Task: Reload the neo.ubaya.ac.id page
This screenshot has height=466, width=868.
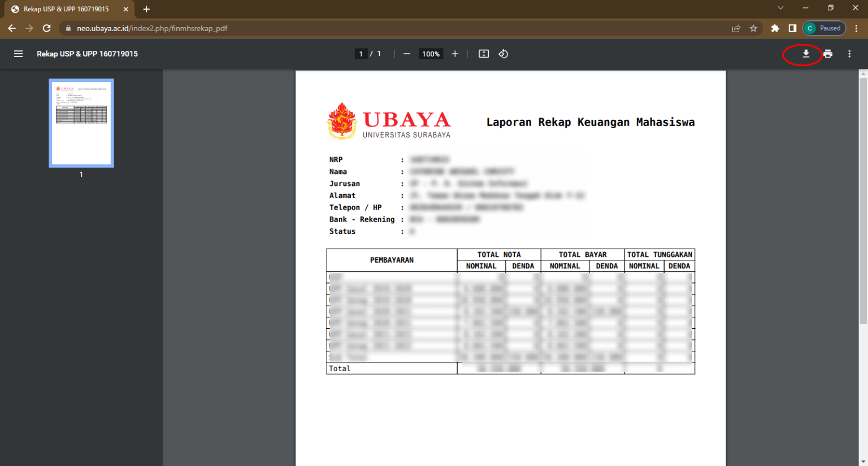Action: [46, 28]
